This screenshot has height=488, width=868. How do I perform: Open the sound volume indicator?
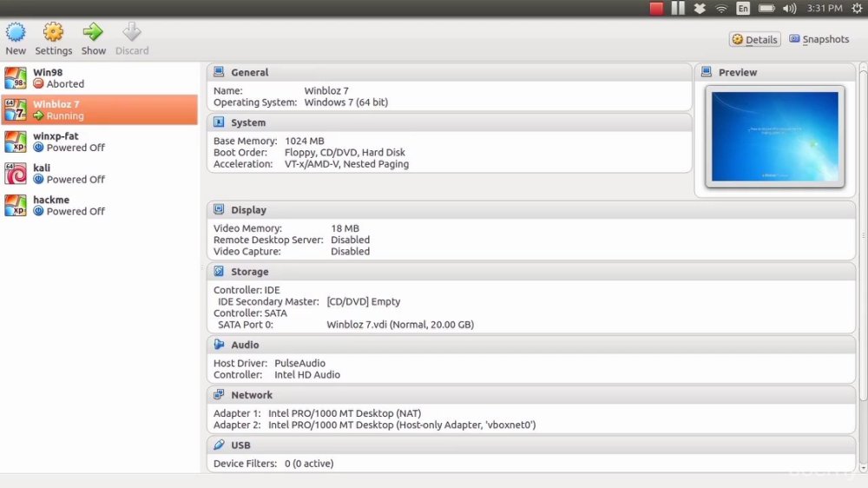(x=789, y=9)
